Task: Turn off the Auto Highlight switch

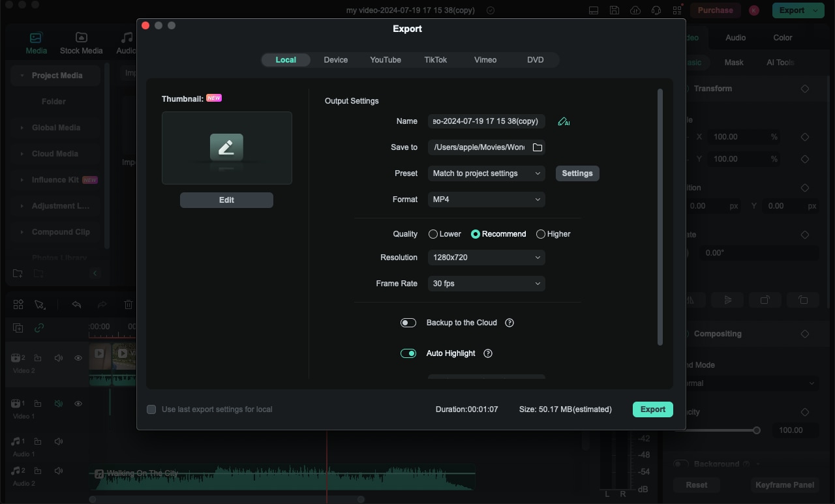Action: pyautogui.click(x=408, y=353)
